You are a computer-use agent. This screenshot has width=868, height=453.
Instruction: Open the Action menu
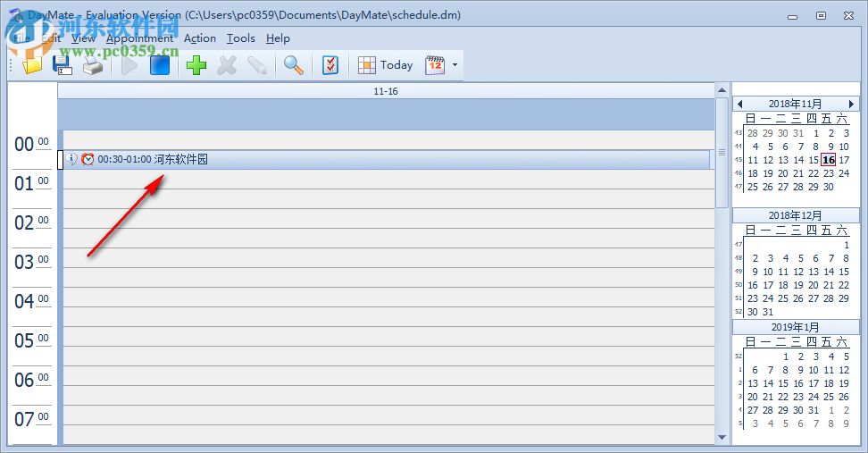tap(200, 38)
